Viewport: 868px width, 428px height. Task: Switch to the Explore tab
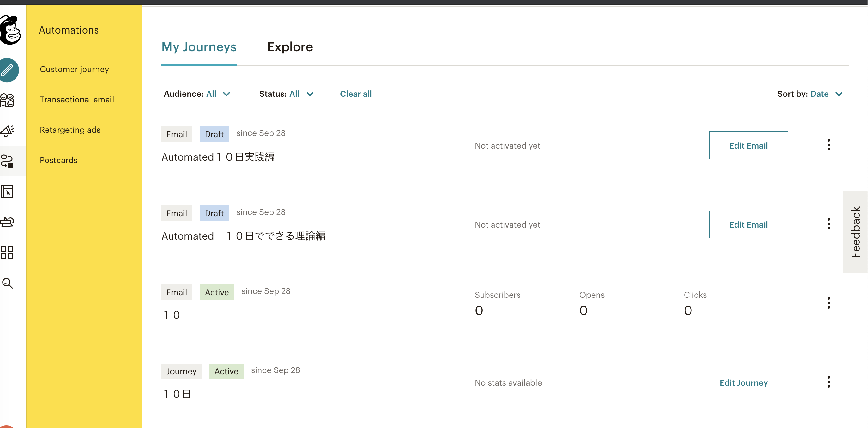coord(290,47)
